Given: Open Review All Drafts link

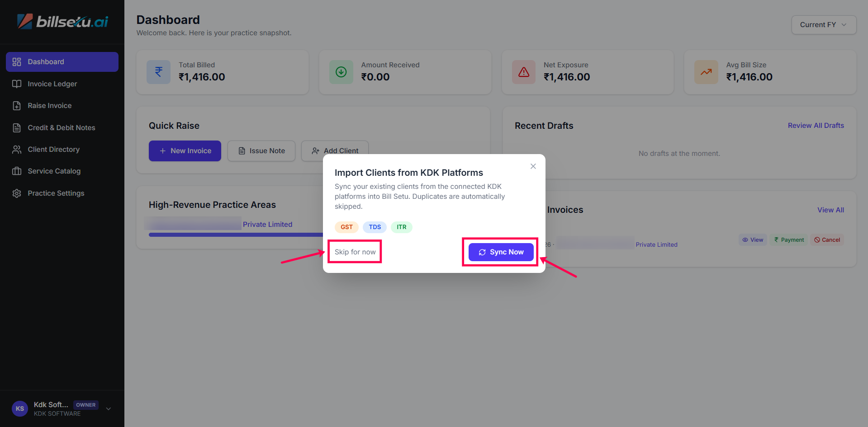Looking at the screenshot, I should tap(816, 126).
